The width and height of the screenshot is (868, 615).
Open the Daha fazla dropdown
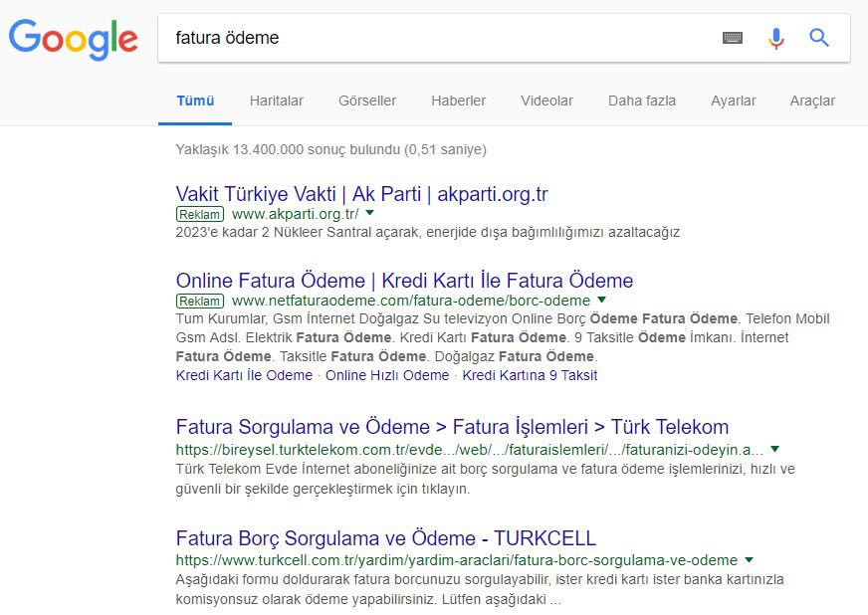click(x=641, y=101)
